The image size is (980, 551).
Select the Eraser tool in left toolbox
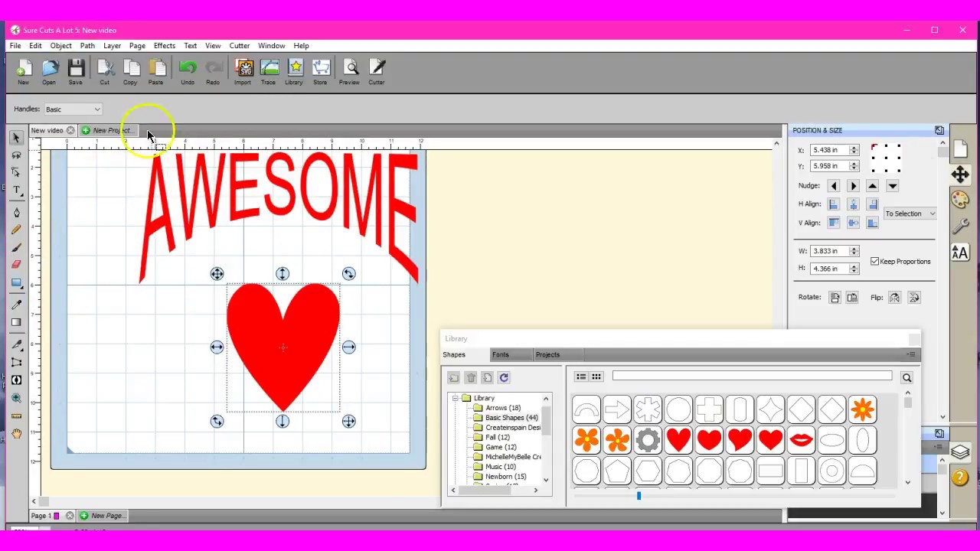click(16, 264)
